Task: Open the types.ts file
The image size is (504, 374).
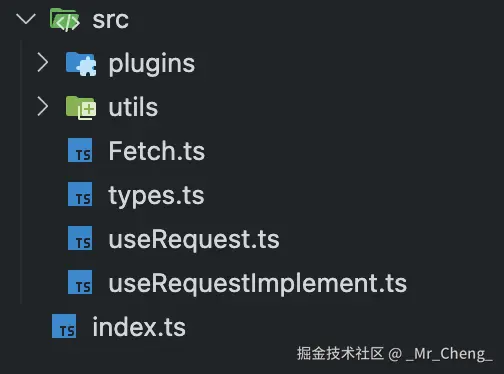Action: click(156, 196)
